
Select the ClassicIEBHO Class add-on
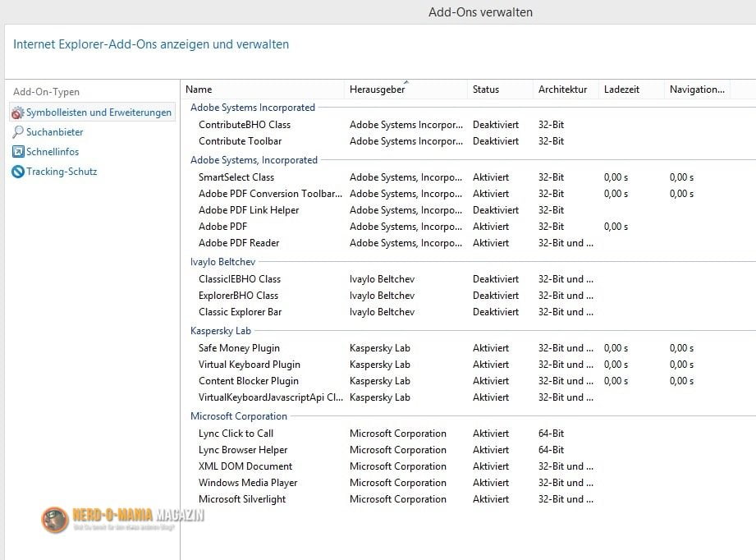[240, 279]
